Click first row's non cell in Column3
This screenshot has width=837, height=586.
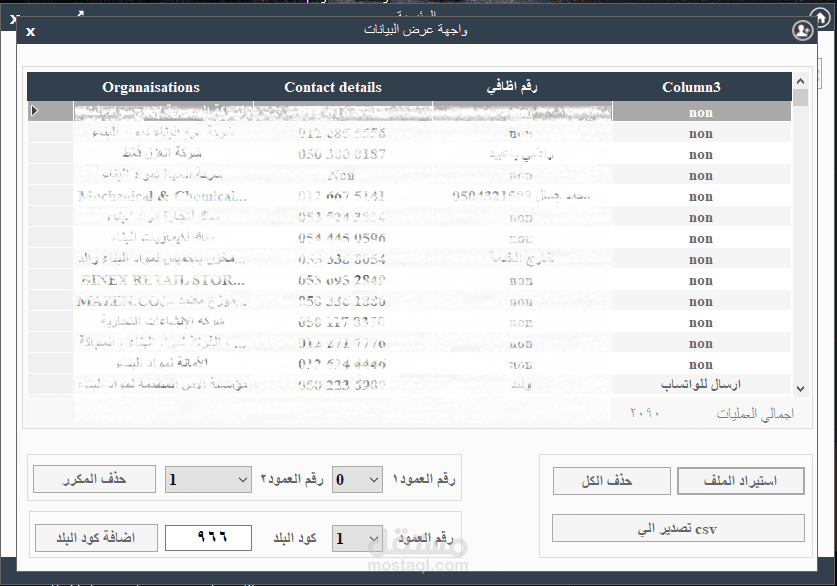[701, 112]
